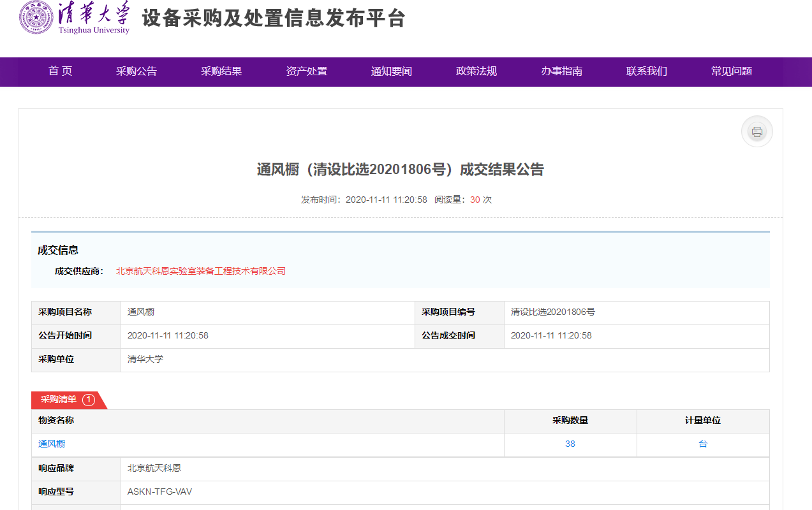Click the 台 unit link

(x=702, y=444)
